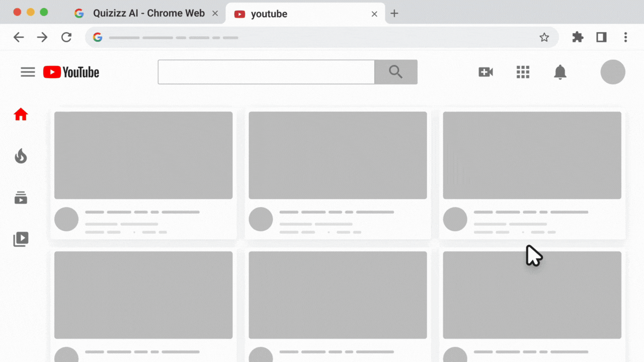Open middle video thumbnail in top row

pyautogui.click(x=338, y=155)
